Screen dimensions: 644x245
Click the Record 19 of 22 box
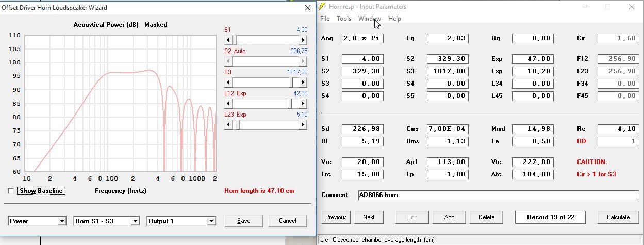pos(550,217)
